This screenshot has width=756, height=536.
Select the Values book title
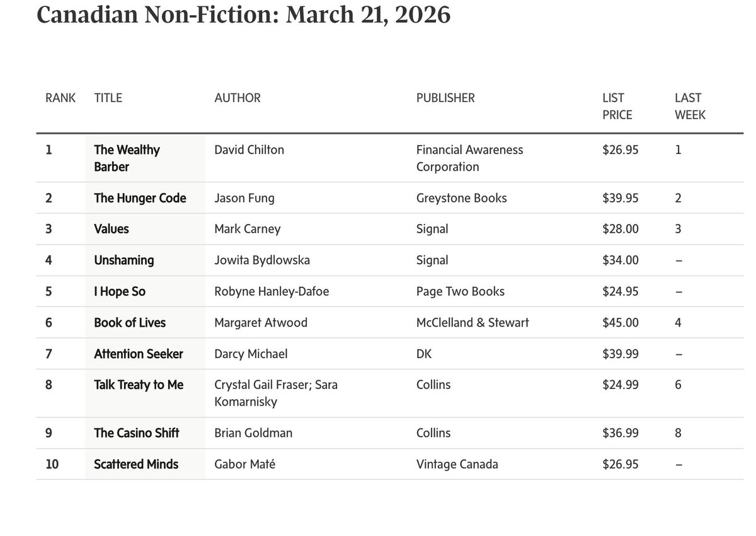[x=112, y=229]
